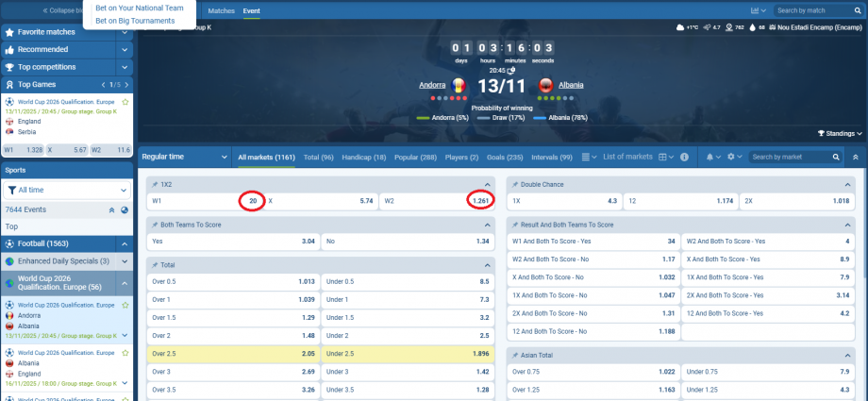Switch to Intervals (99) tab
This screenshot has width=868, height=401.
[552, 158]
